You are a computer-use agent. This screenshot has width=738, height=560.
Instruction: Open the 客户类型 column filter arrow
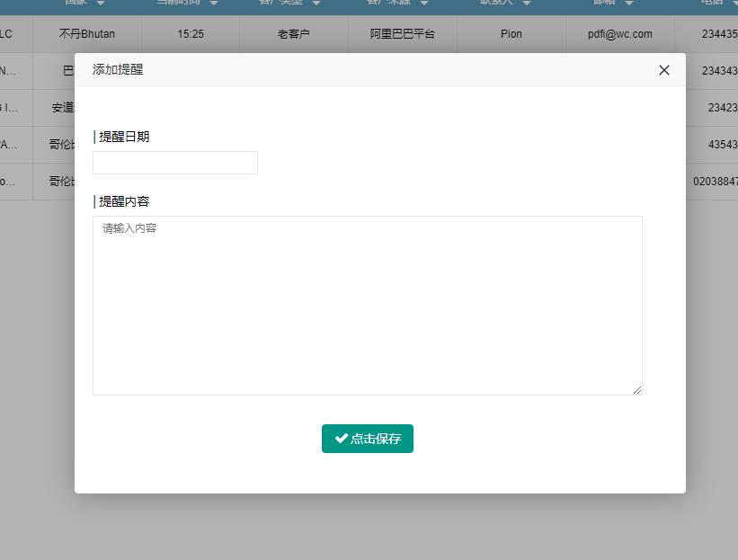tap(316, 3)
